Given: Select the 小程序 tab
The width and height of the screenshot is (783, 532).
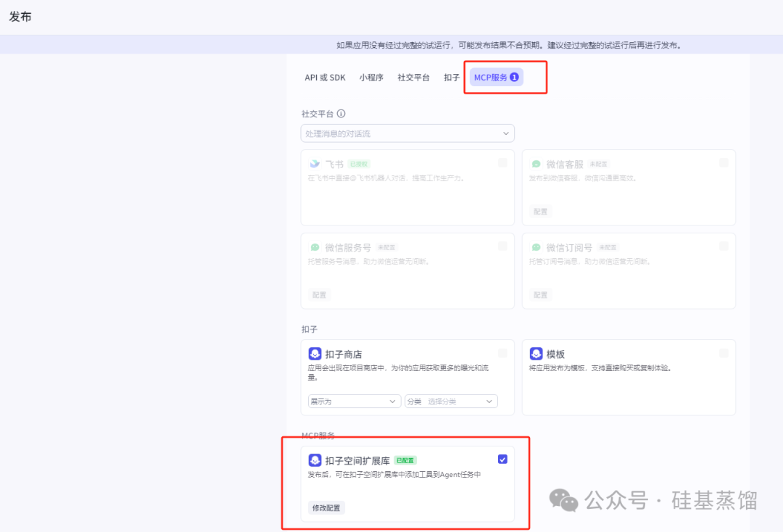Looking at the screenshot, I should pyautogui.click(x=371, y=78).
